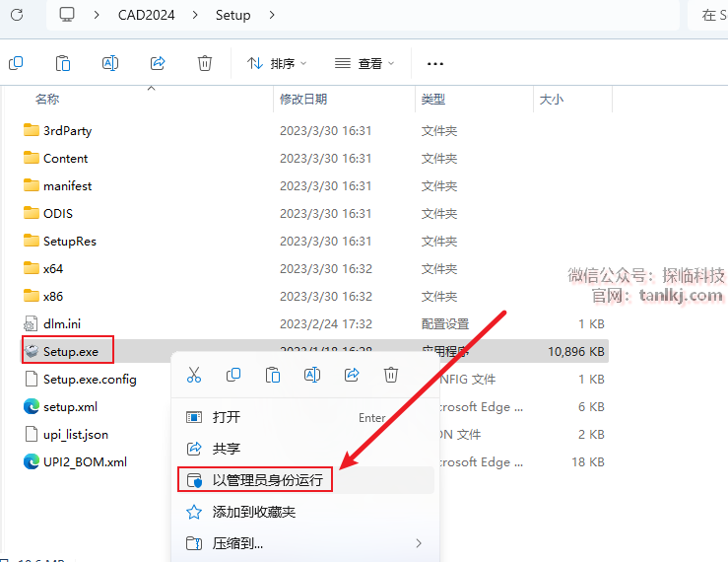
Task: Expand the 压缩到... submenu arrow
Action: (419, 543)
